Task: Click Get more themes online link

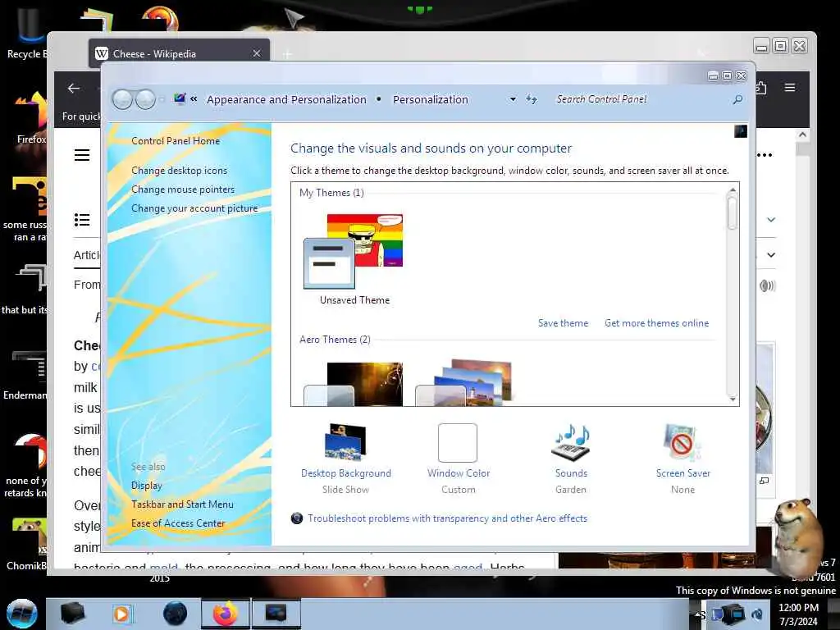Action: [x=656, y=323]
